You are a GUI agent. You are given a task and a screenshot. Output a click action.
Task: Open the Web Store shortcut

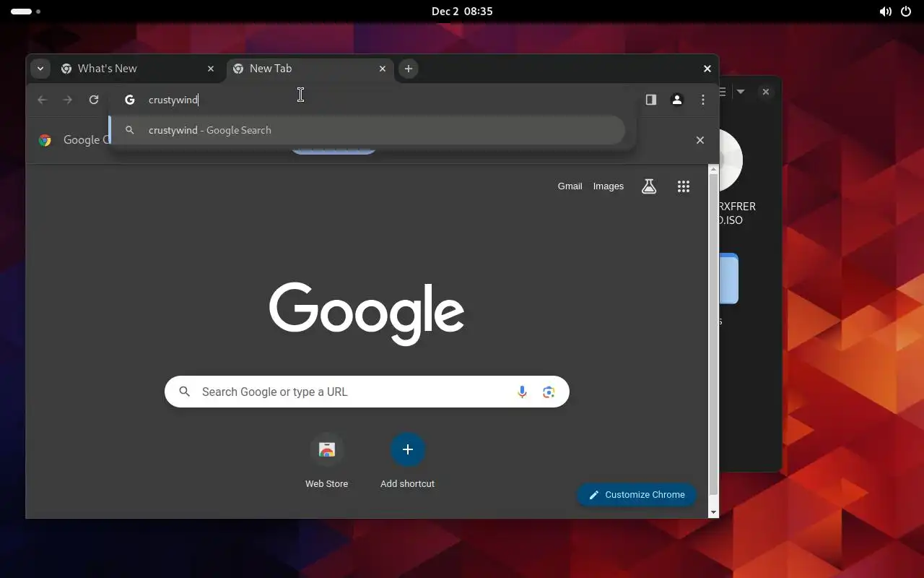coord(327,462)
